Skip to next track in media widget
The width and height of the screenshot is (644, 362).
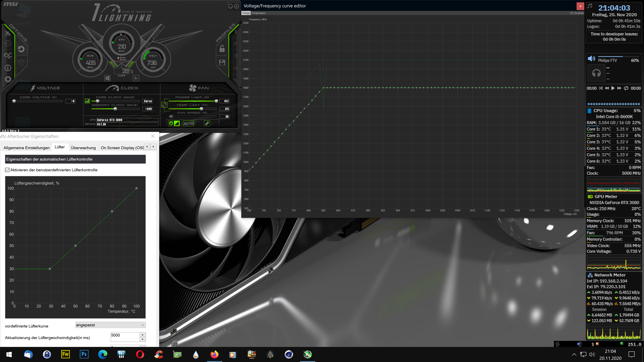click(x=619, y=88)
